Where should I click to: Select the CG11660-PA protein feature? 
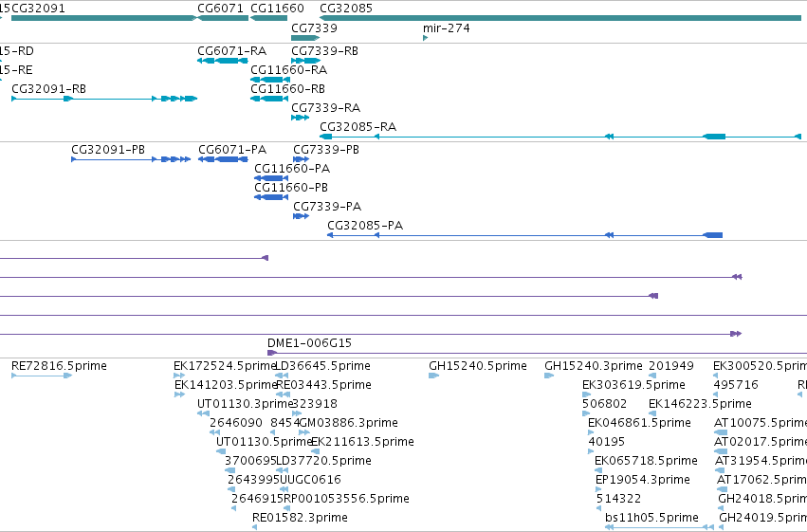[x=271, y=178]
